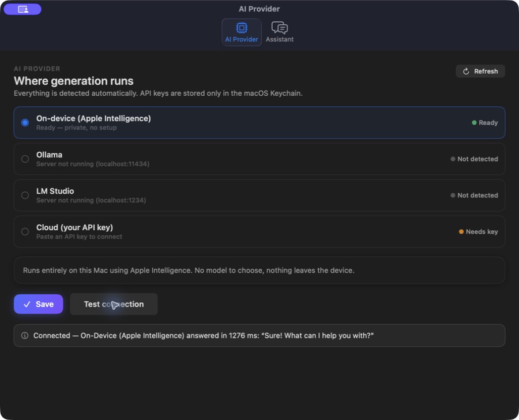Click the LM Studio provider title
This screenshot has height=420, width=519.
coord(55,191)
